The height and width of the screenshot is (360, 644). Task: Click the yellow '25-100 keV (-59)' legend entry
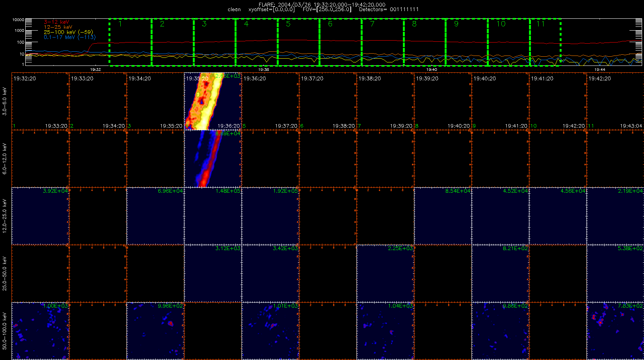click(x=68, y=32)
